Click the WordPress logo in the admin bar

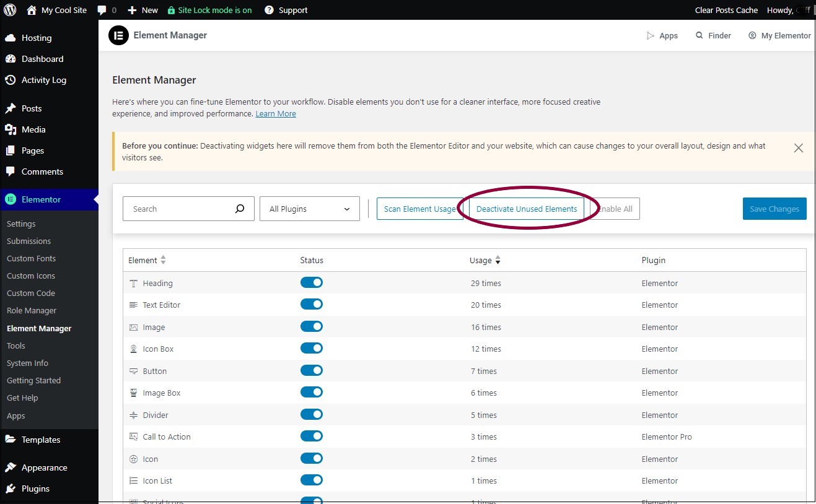pyautogui.click(x=10, y=9)
